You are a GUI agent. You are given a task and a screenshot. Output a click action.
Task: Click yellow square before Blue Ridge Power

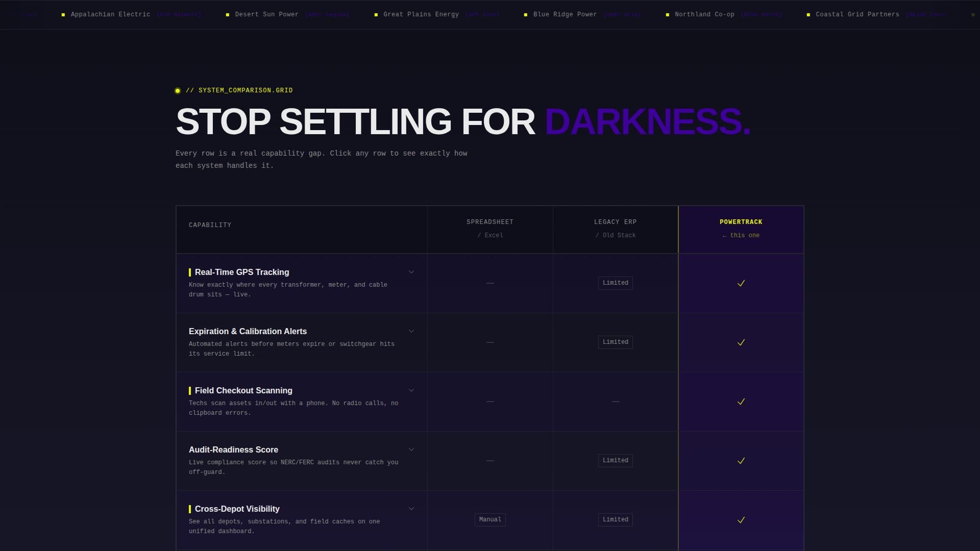pos(526,15)
